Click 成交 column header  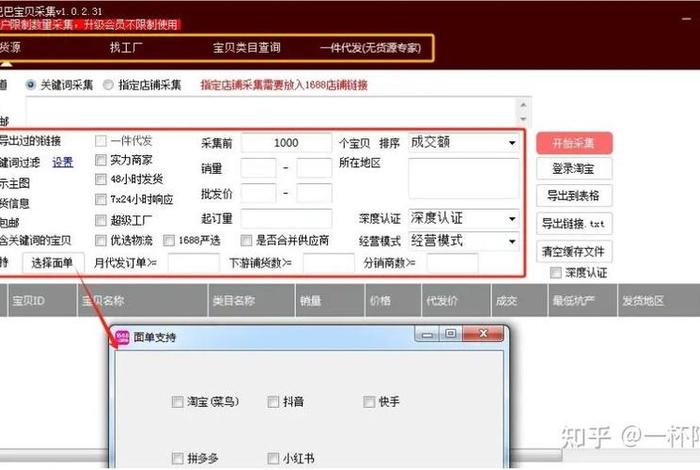point(520,300)
